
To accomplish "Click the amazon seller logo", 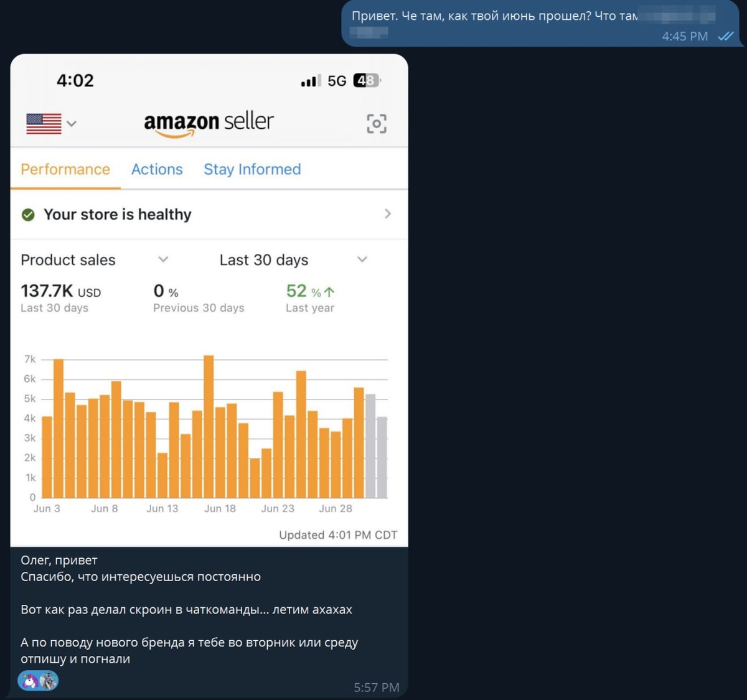I will point(209,123).
